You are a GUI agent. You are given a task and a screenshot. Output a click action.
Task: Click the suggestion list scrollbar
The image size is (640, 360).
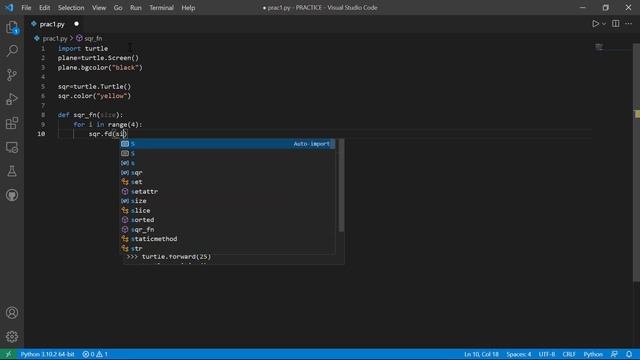pyautogui.click(x=341, y=186)
